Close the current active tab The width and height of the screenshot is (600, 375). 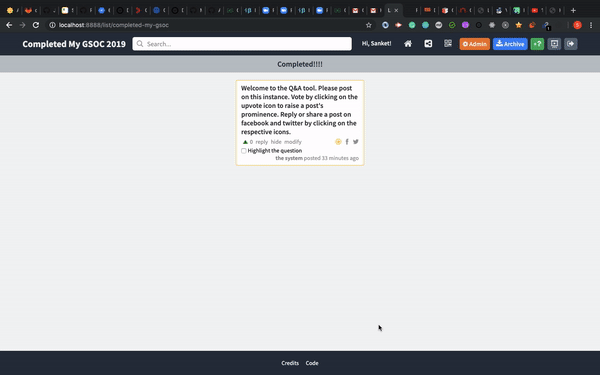point(396,10)
